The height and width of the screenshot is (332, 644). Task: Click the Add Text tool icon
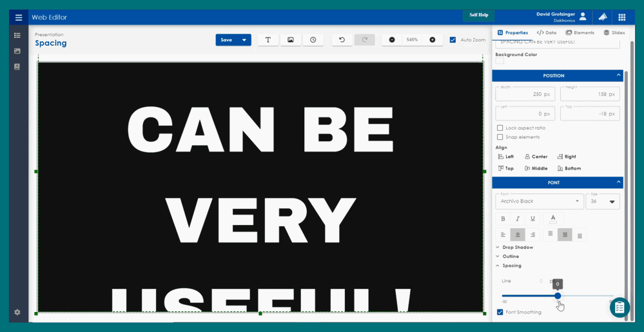coord(268,40)
